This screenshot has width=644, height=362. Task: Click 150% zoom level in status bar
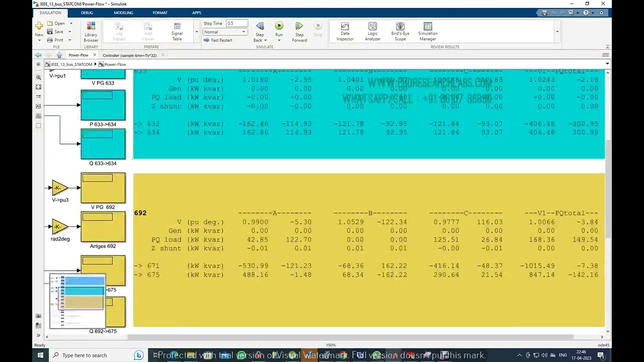331,345
